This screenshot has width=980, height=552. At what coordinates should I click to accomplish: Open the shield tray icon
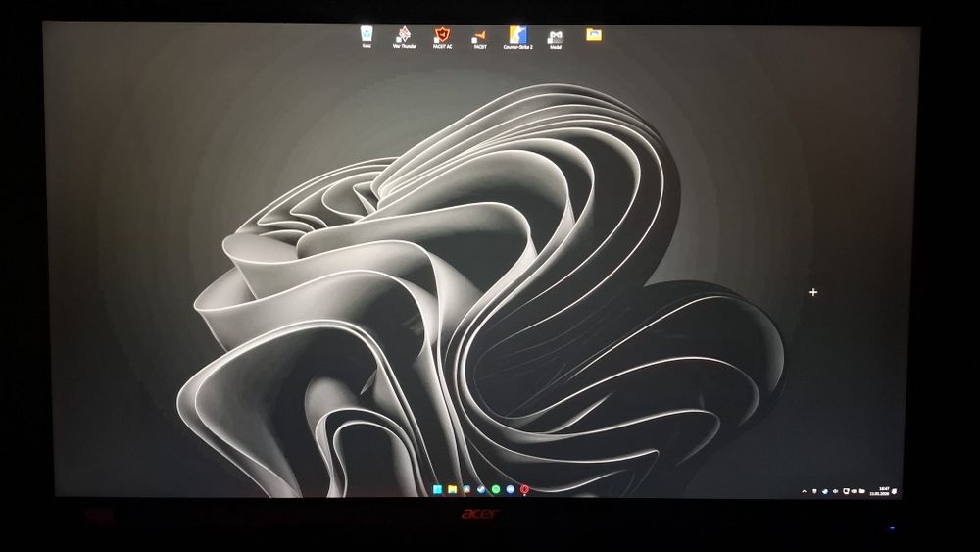[814, 491]
